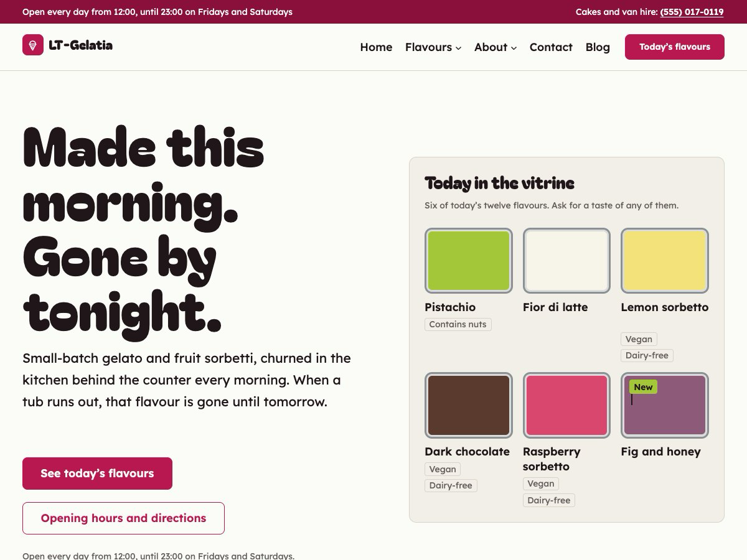Select the Pistachio green swatch

[469, 261]
